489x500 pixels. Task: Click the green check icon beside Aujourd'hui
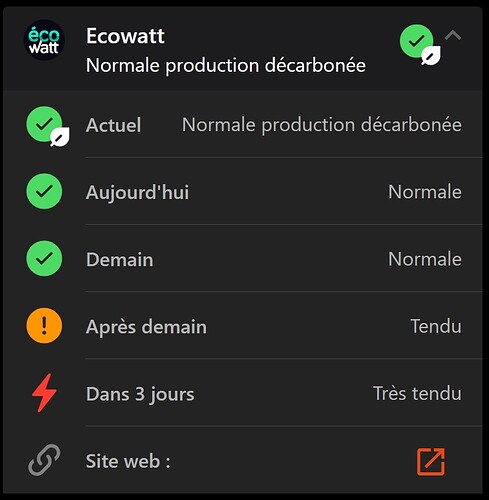44,191
